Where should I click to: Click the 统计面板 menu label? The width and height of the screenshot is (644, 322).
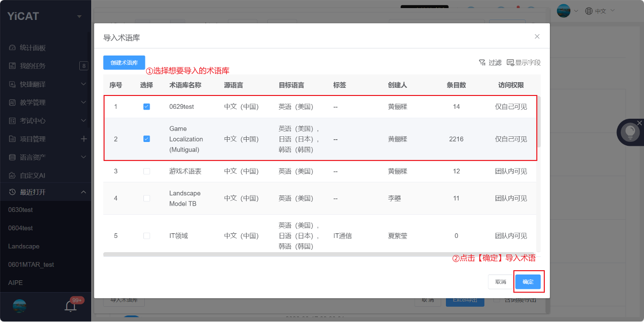pyautogui.click(x=33, y=47)
